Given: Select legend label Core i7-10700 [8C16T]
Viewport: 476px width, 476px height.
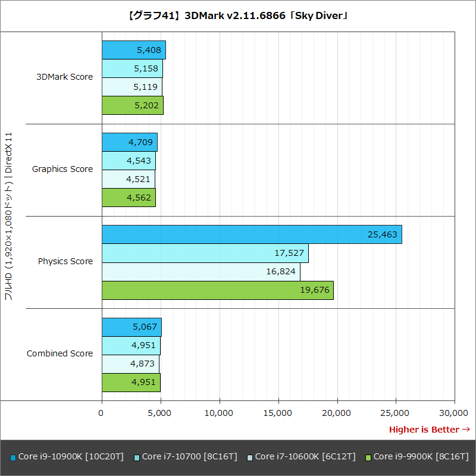Looking at the screenshot, I should tap(190, 456).
